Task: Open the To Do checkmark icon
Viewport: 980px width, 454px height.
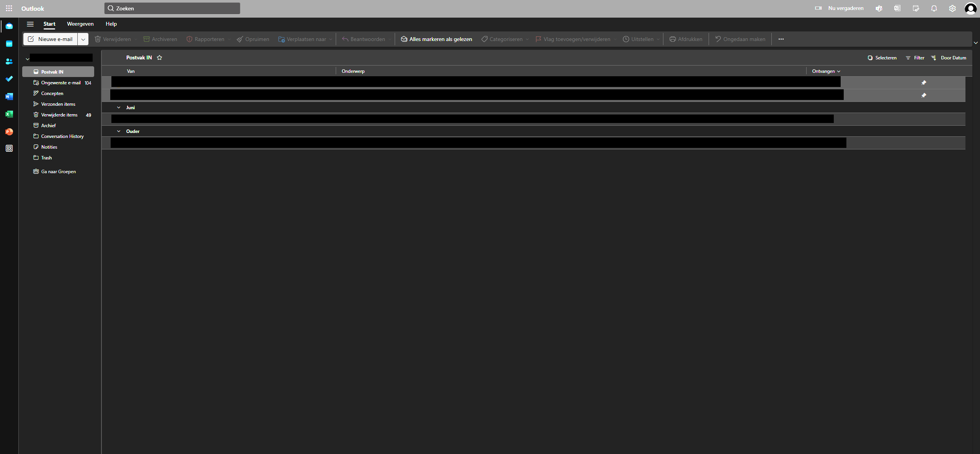Action: (x=9, y=79)
